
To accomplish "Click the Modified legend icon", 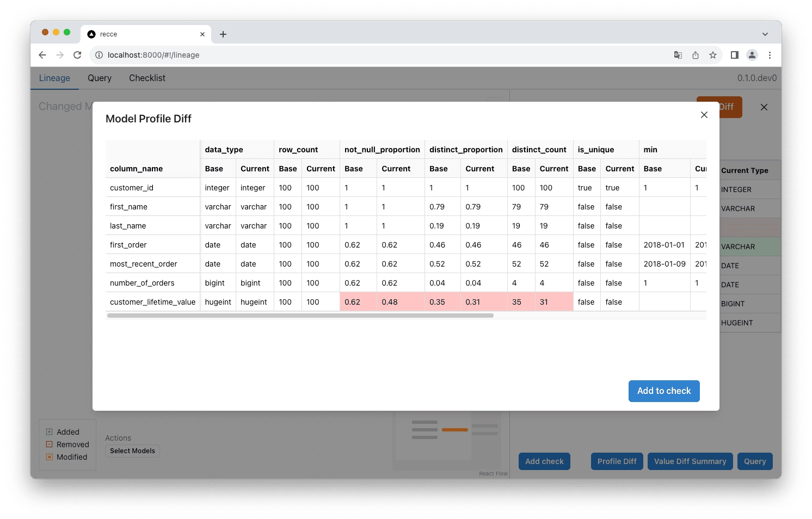I will (50, 457).
